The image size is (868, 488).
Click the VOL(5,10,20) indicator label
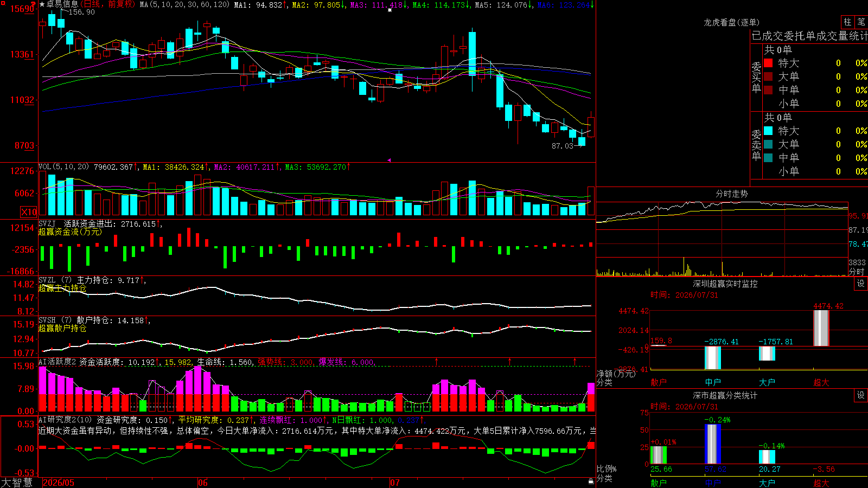64,167
